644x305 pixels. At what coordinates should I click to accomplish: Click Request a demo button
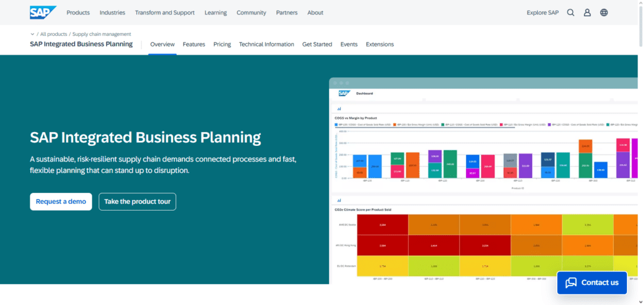61,202
